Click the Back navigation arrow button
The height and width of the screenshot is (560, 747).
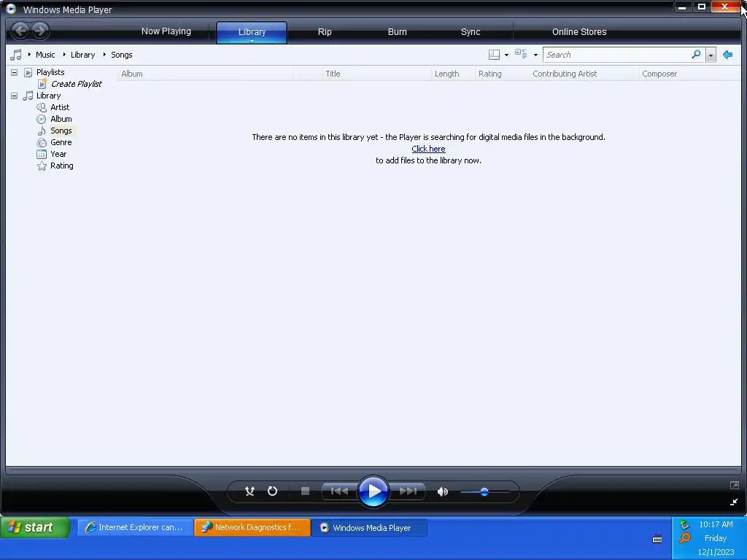pos(20,31)
